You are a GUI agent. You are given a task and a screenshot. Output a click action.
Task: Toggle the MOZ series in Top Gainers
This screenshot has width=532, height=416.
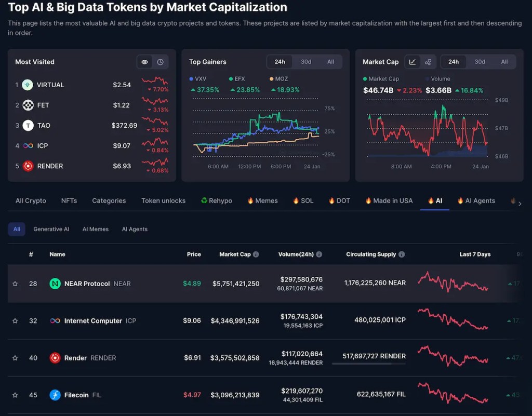pyautogui.click(x=278, y=78)
